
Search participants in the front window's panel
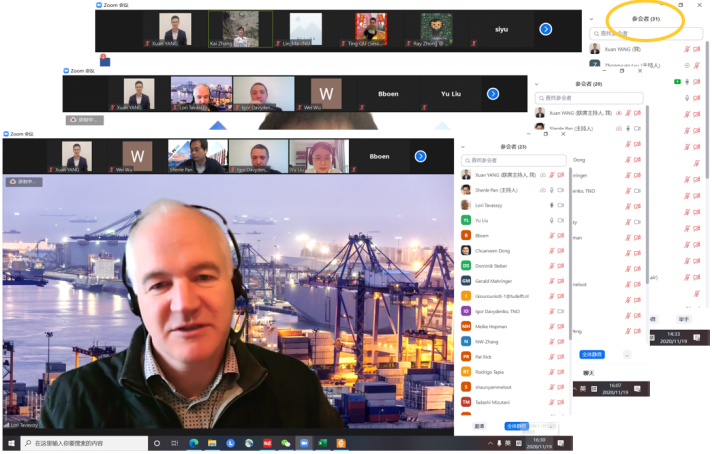pos(514,160)
